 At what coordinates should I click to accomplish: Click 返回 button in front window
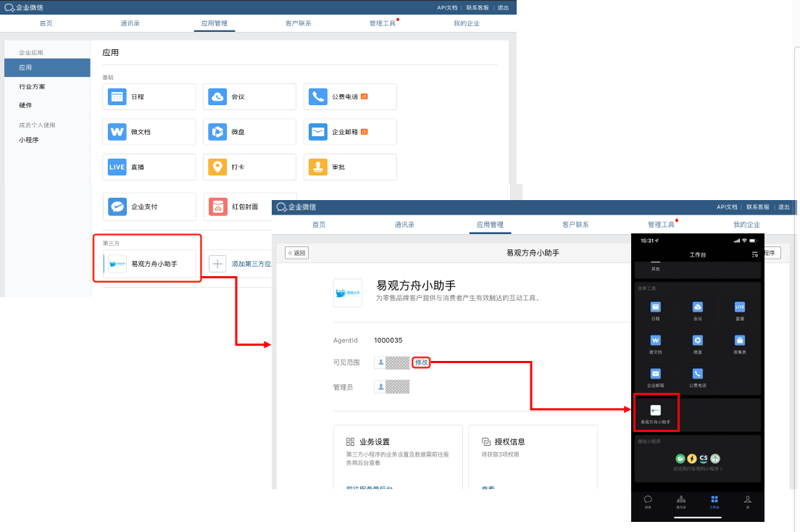tap(296, 253)
